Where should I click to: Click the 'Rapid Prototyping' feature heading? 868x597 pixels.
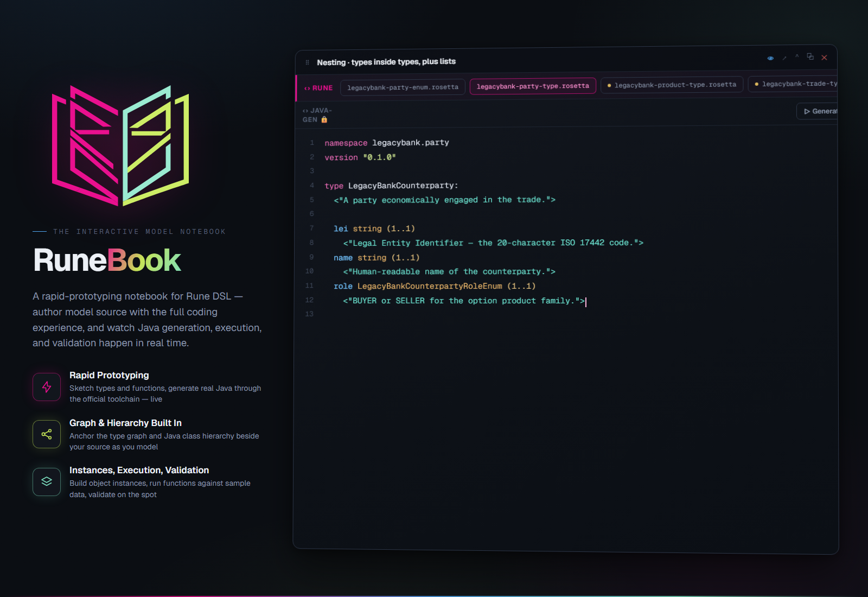point(109,375)
